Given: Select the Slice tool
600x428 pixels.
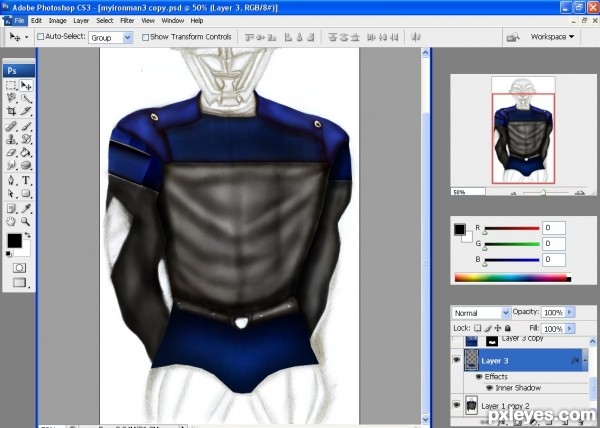Looking at the screenshot, I should (x=26, y=111).
